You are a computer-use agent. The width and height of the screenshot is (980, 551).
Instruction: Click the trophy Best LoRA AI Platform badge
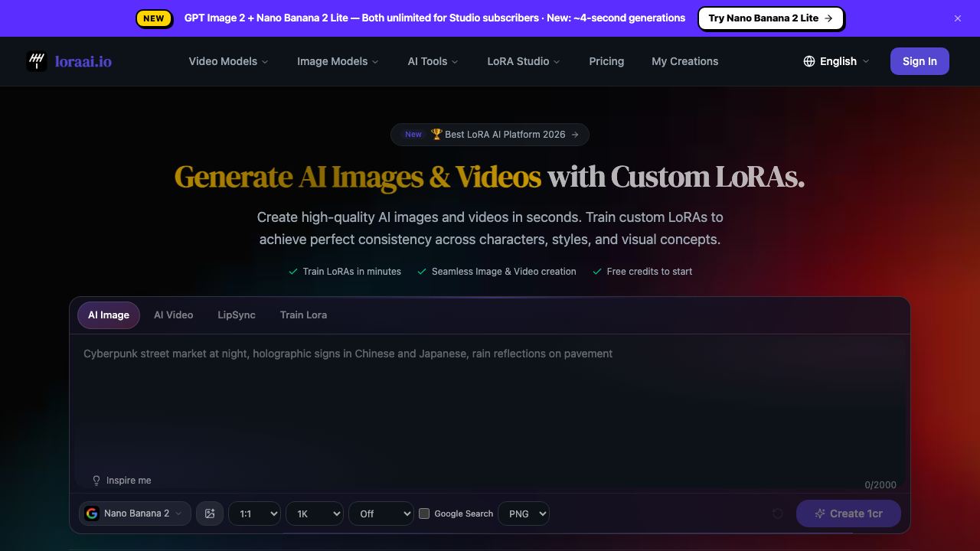(490, 135)
